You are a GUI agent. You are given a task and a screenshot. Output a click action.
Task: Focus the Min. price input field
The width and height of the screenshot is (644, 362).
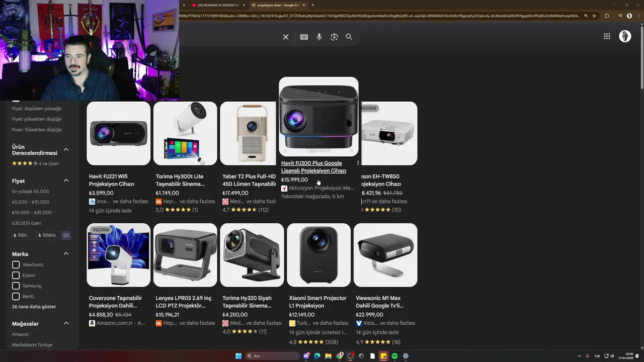24,235
